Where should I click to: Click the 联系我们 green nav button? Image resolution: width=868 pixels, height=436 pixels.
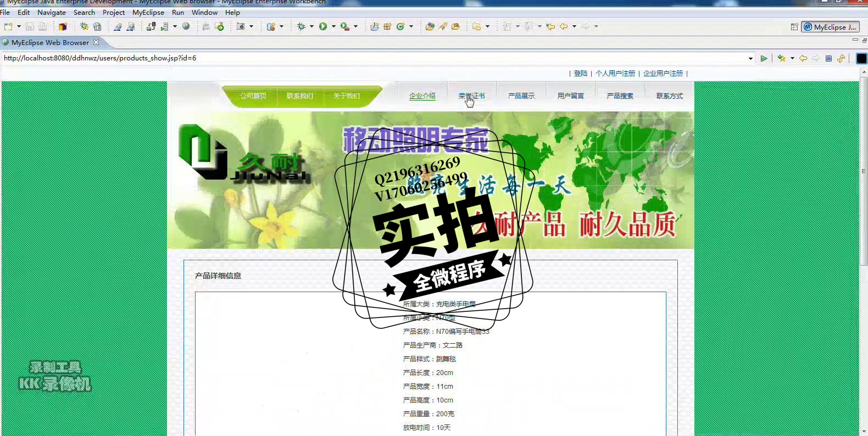(300, 96)
